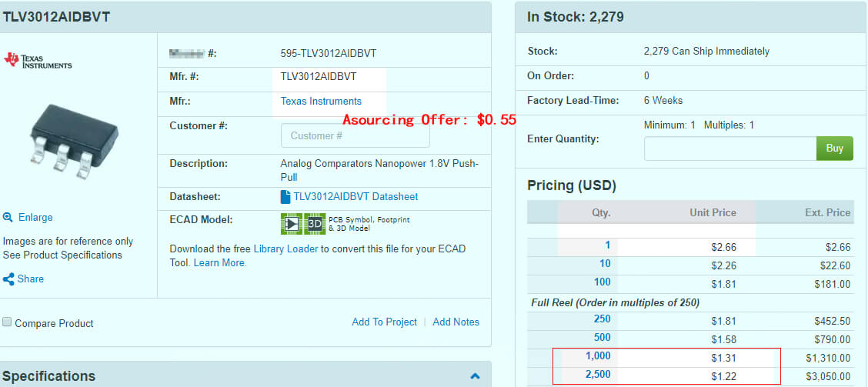The width and height of the screenshot is (868, 387).
Task: Select quantity 250 price break
Action: click(x=603, y=319)
